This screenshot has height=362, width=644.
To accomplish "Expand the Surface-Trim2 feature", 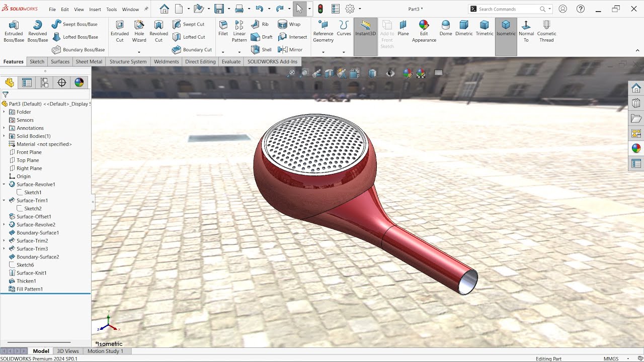I will [4, 241].
